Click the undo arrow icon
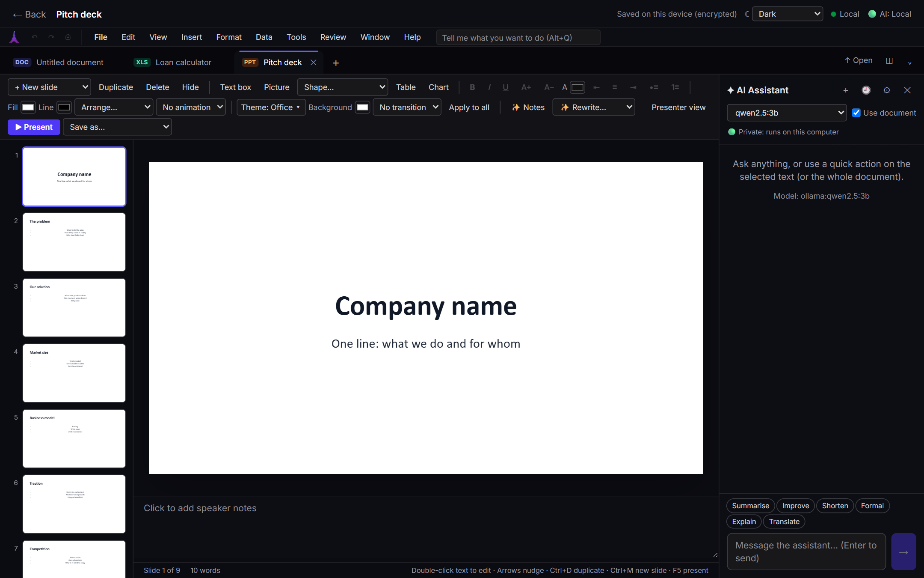924x578 pixels. pyautogui.click(x=35, y=37)
